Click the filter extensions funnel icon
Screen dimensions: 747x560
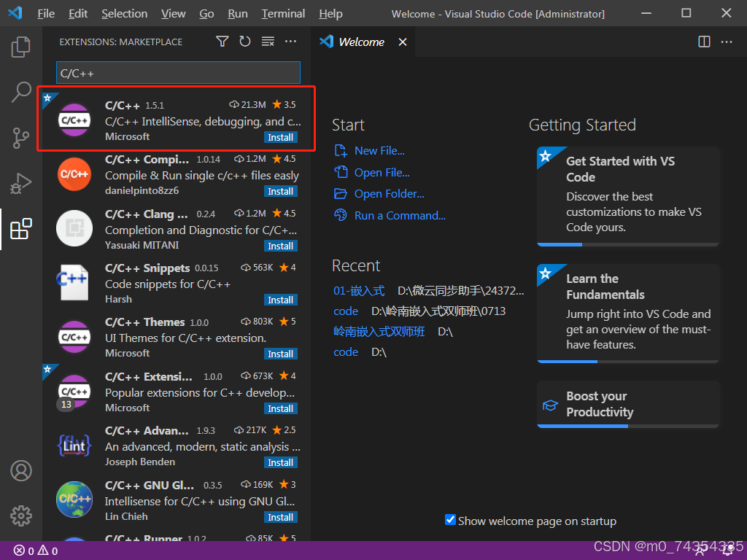(x=222, y=42)
